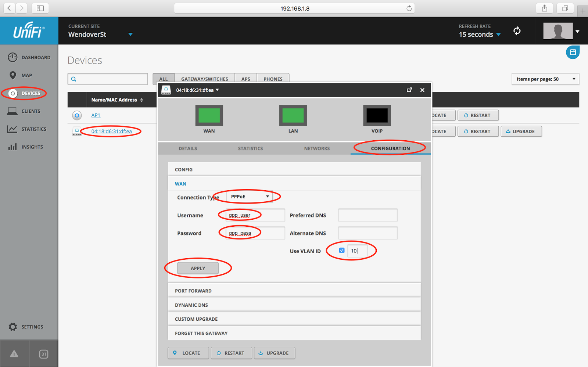Viewport: 588px width, 367px height.
Task: Click the UniFi logo
Action: point(29,30)
